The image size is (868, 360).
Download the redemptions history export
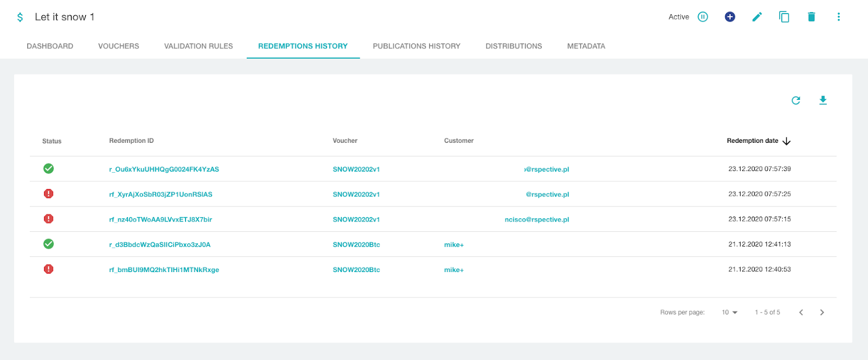coord(822,100)
